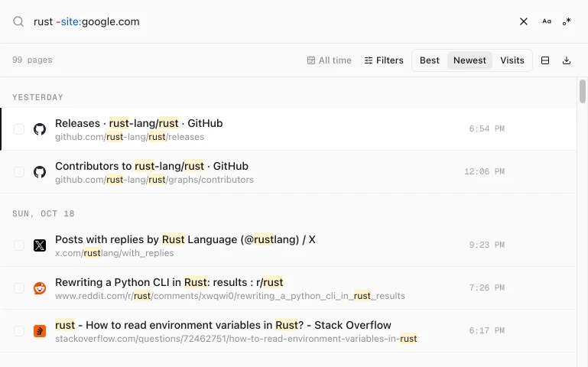Open Releases · rust-lang/rust · GitHub

tap(138, 123)
